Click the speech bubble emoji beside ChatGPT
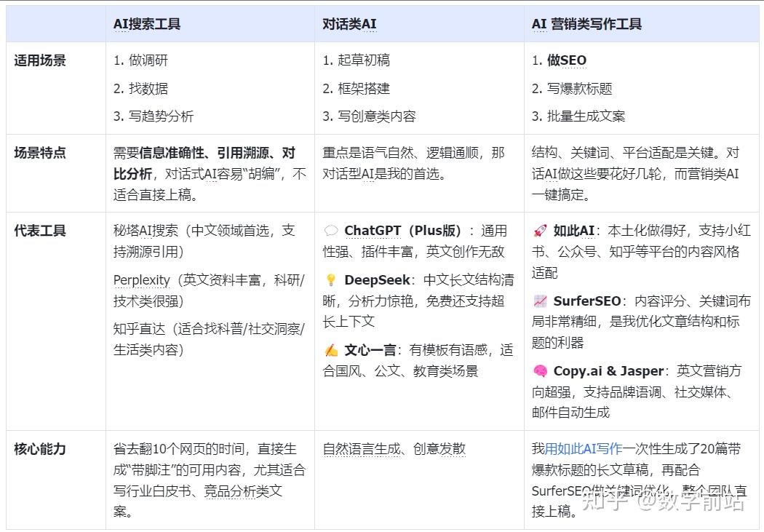The height and width of the screenshot is (532, 764). pyautogui.click(x=331, y=231)
